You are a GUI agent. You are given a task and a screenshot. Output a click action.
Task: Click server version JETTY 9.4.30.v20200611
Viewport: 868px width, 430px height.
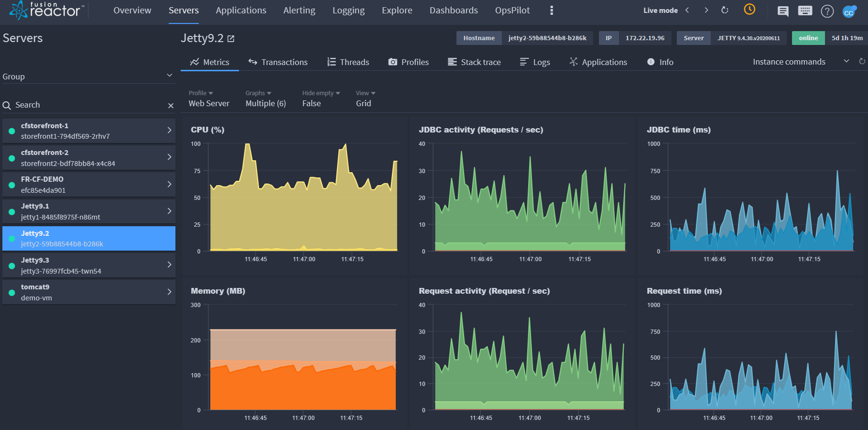pos(749,38)
